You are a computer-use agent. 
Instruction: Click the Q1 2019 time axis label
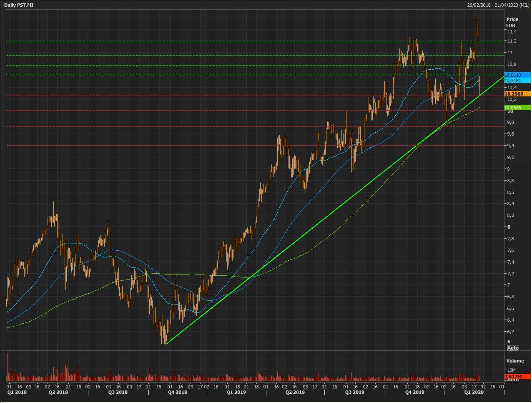click(236, 392)
